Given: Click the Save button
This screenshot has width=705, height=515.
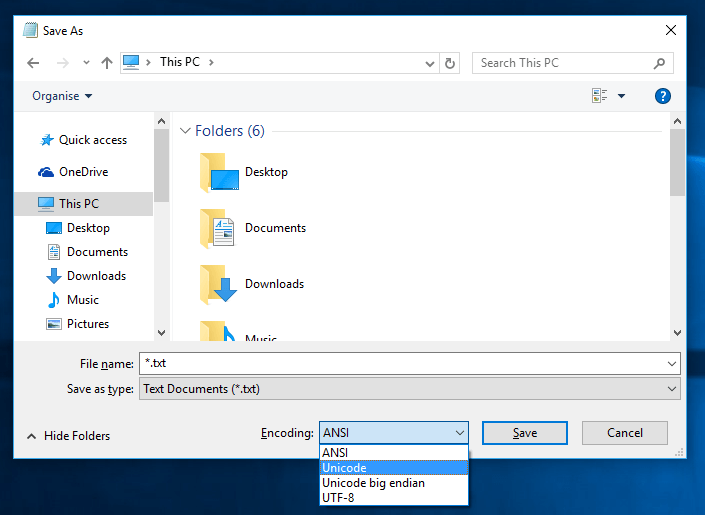Looking at the screenshot, I should [x=524, y=433].
